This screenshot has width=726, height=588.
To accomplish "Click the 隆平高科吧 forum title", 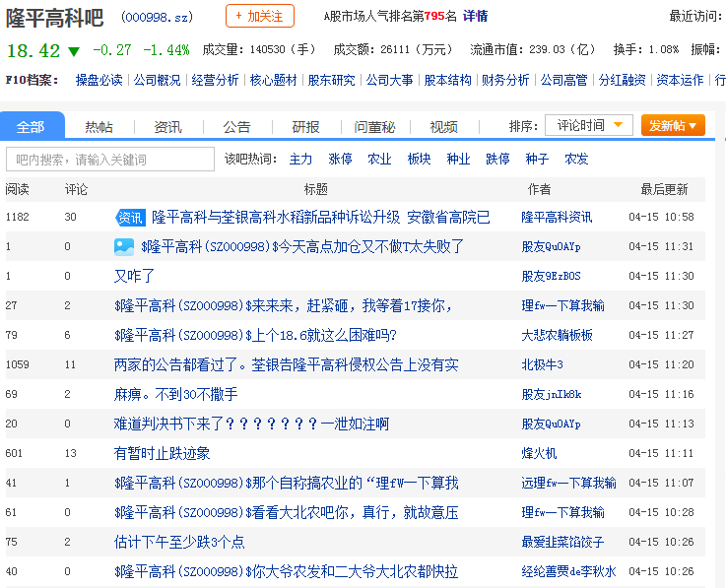I will (54, 18).
